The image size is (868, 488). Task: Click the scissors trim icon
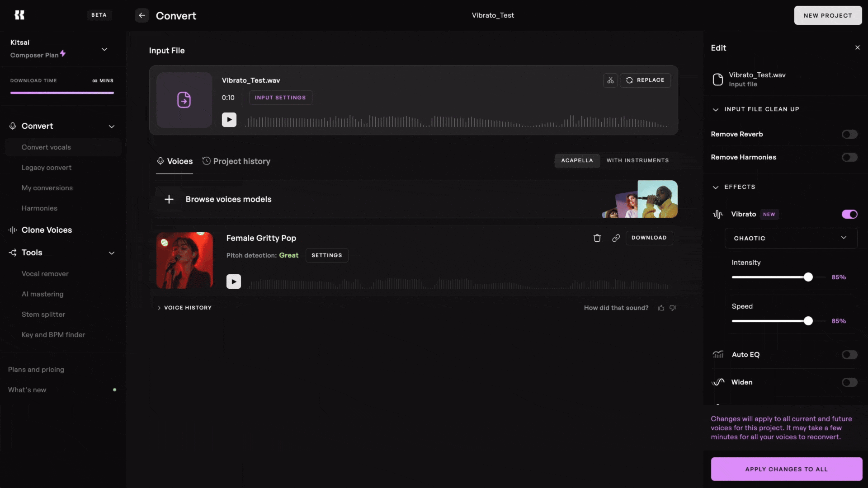pos(610,80)
